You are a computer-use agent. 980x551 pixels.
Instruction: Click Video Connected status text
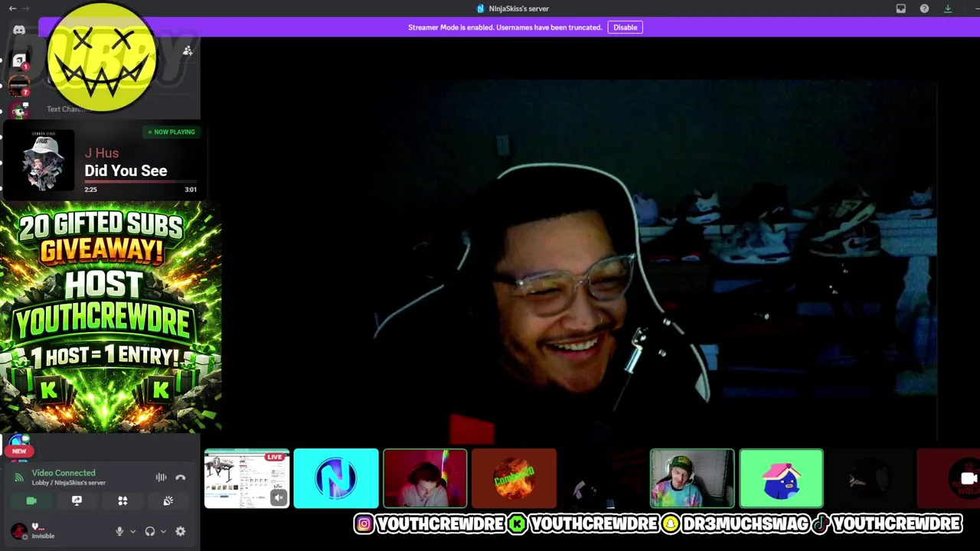[64, 473]
